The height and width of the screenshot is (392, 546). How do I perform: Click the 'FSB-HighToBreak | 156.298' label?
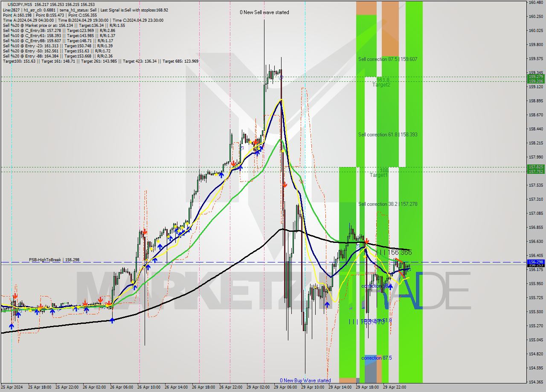point(54,259)
